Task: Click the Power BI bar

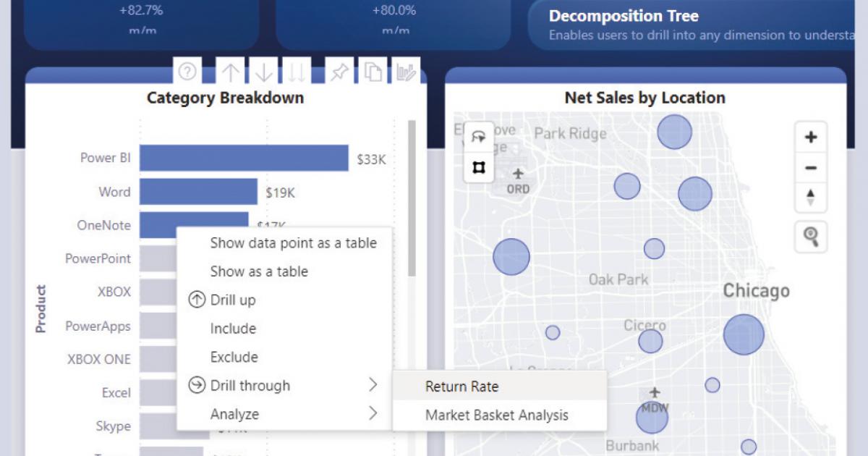Action: [244, 158]
